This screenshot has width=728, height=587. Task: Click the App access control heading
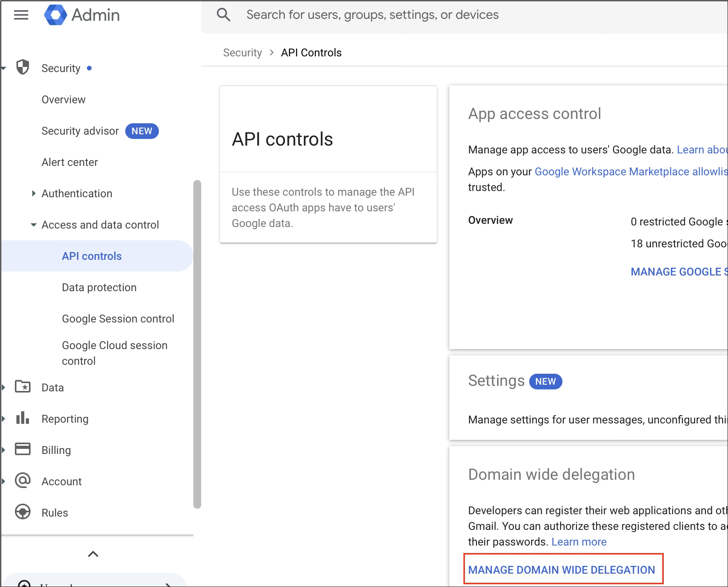534,113
